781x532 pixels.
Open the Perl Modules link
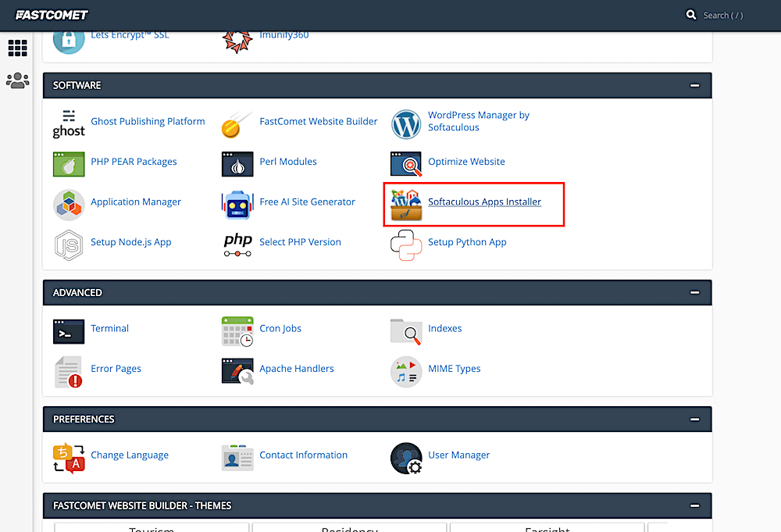click(288, 162)
